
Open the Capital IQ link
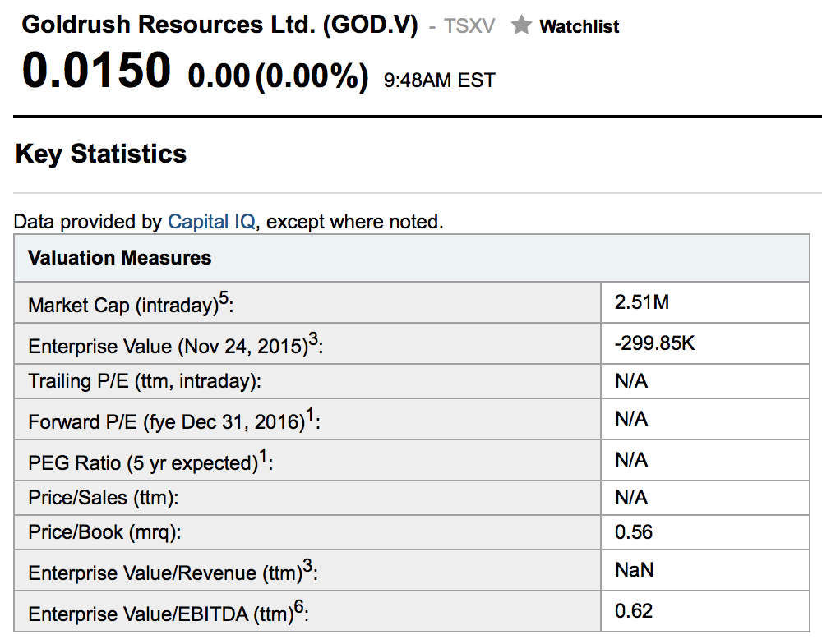coord(211,221)
